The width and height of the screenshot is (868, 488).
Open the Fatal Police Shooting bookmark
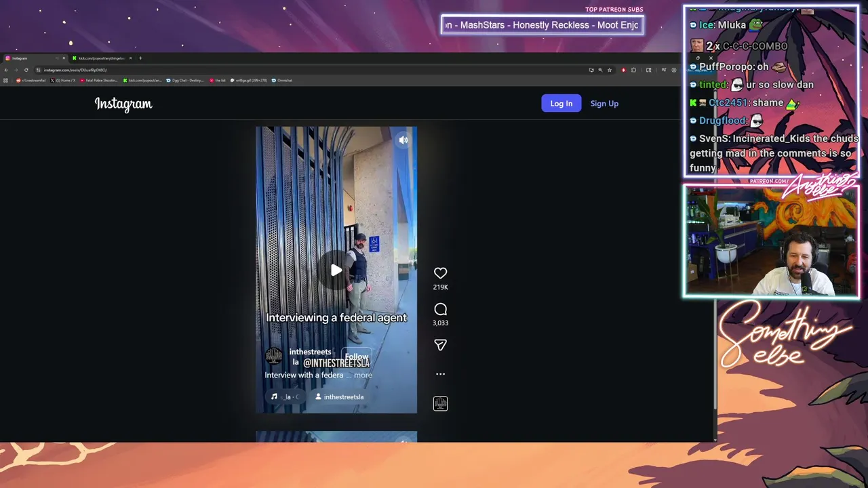click(99, 81)
